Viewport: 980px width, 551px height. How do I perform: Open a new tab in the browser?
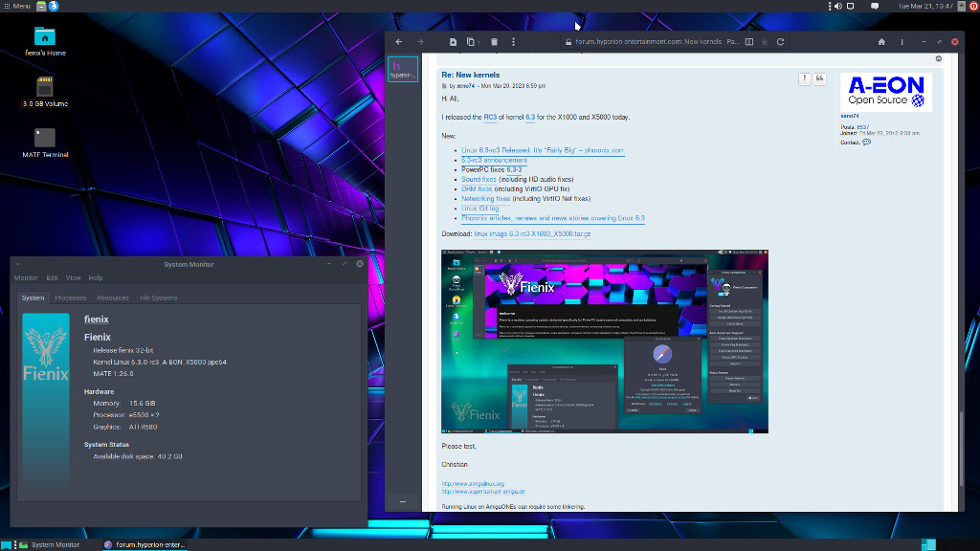tap(453, 42)
